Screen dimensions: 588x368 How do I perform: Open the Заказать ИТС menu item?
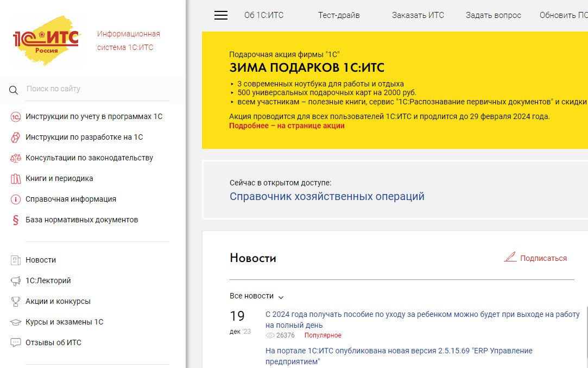point(418,15)
